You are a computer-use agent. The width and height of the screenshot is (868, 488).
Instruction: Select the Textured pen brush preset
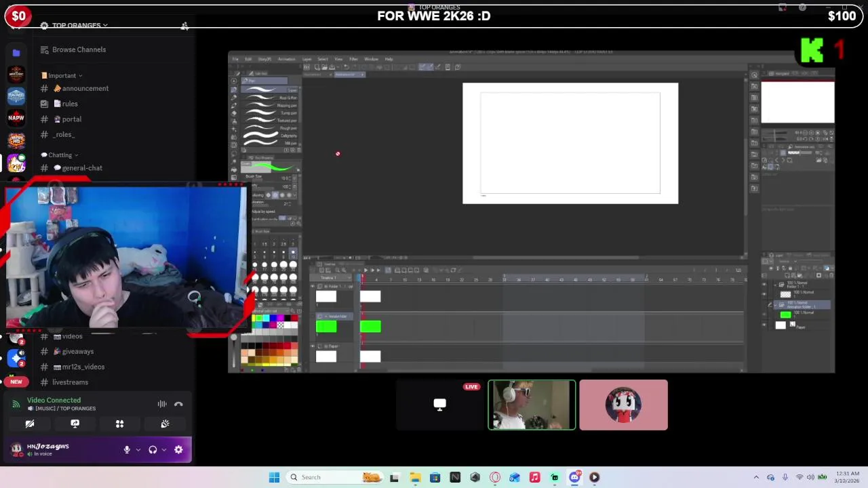point(271,121)
